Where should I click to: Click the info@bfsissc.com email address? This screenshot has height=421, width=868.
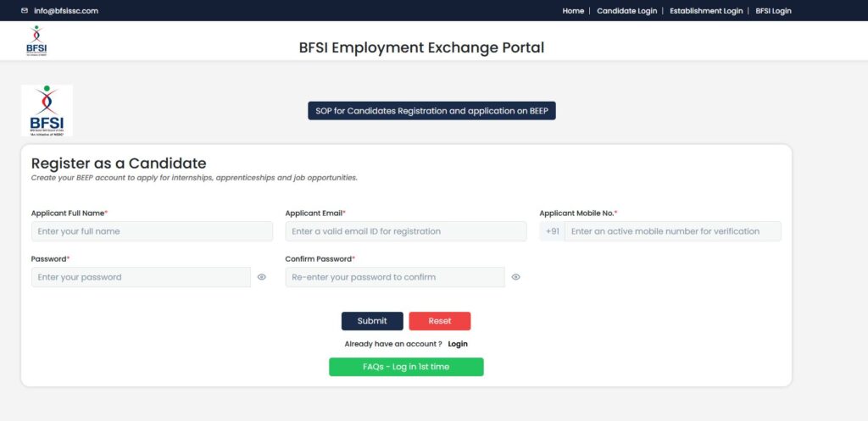[x=66, y=11]
